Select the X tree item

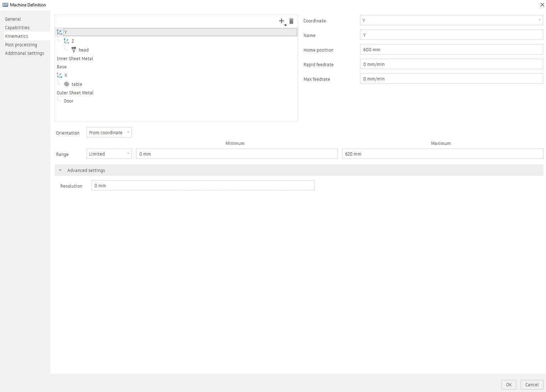[66, 75]
